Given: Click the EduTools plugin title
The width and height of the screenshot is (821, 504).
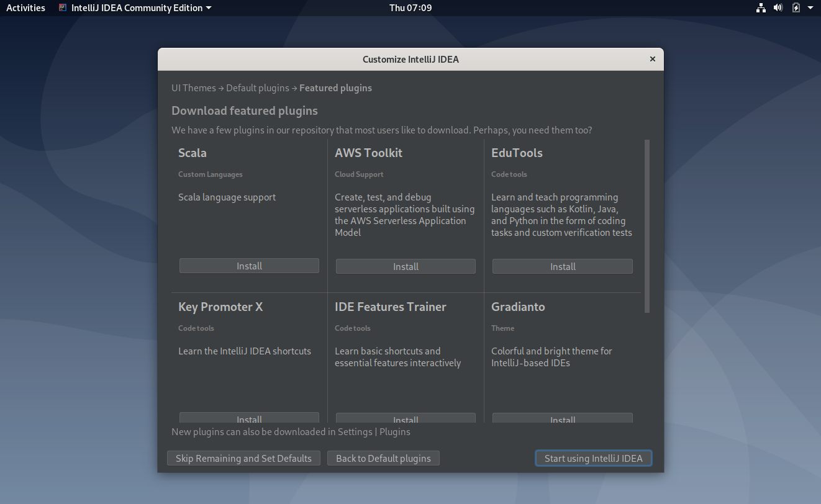Looking at the screenshot, I should tap(517, 153).
